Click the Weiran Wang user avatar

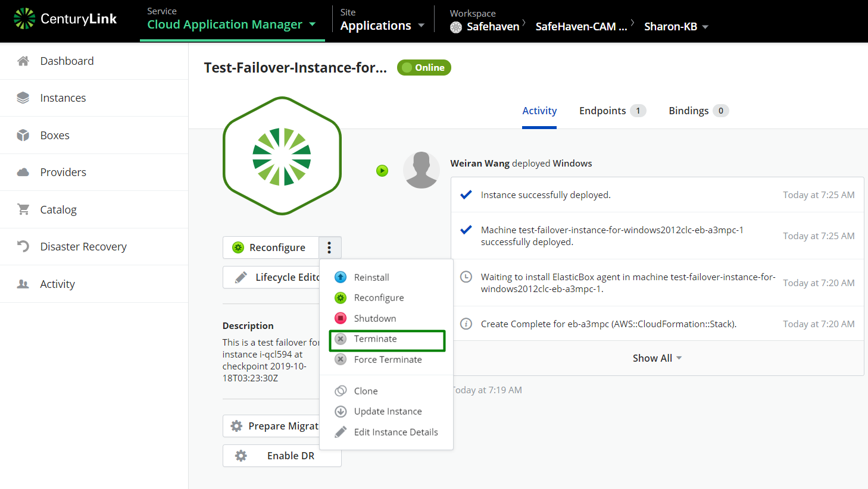tap(421, 170)
